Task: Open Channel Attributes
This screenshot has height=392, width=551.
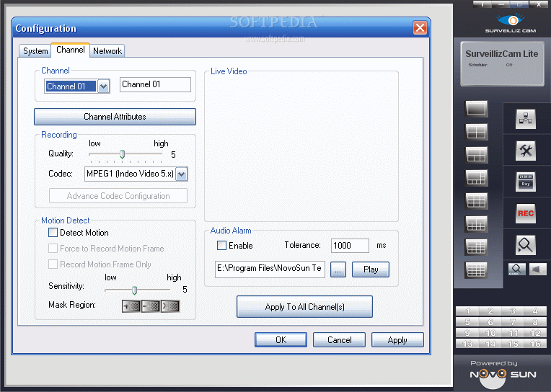Action: [x=115, y=117]
